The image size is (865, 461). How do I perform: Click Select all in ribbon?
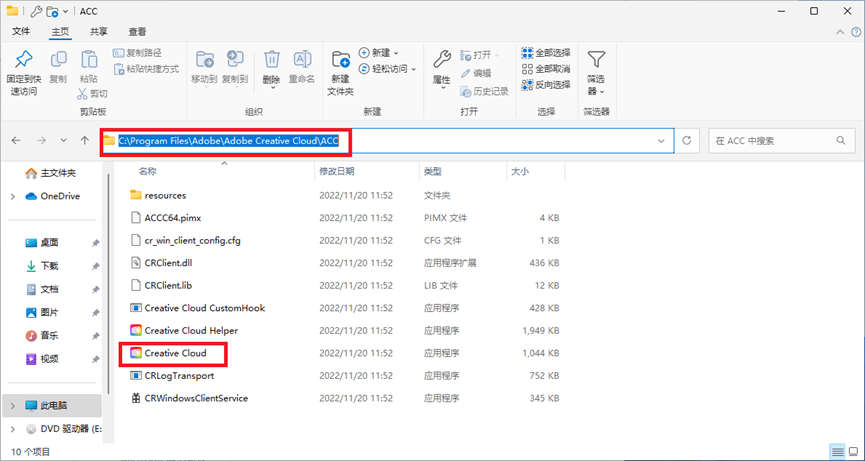[x=546, y=53]
